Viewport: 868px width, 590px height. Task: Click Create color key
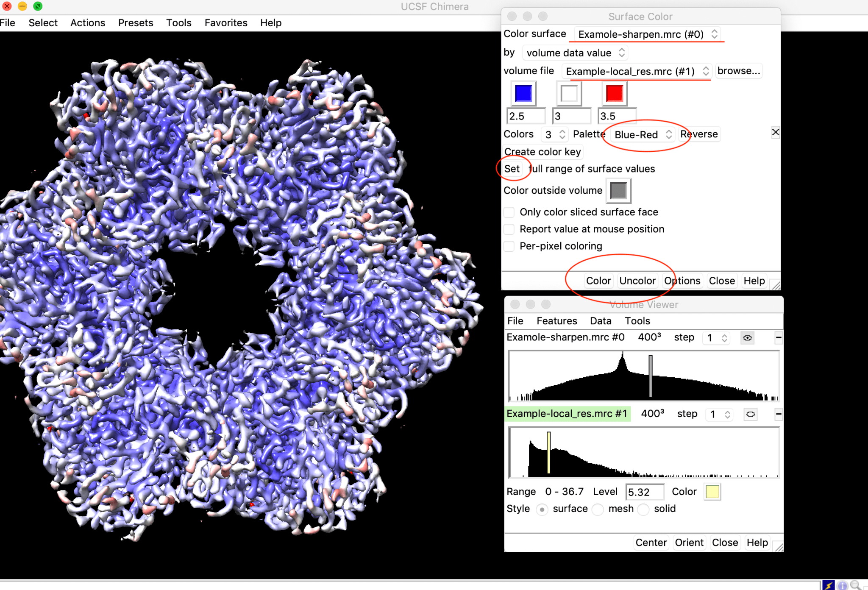point(542,151)
